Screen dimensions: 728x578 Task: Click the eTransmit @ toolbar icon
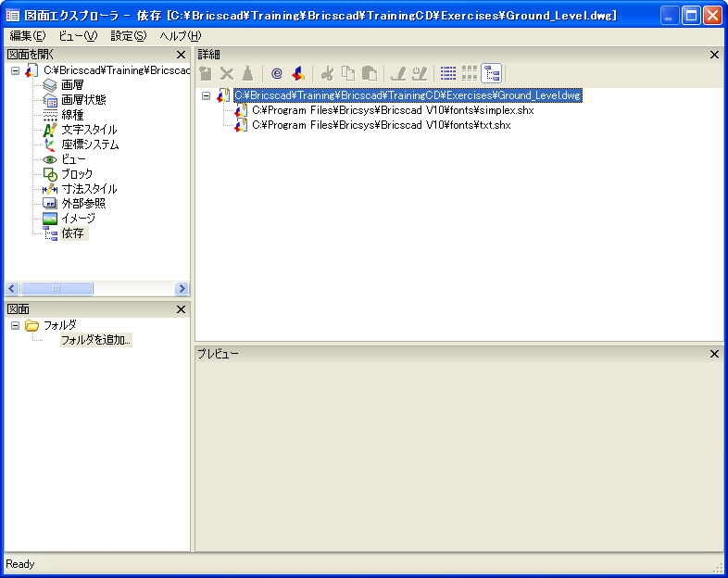tap(277, 73)
